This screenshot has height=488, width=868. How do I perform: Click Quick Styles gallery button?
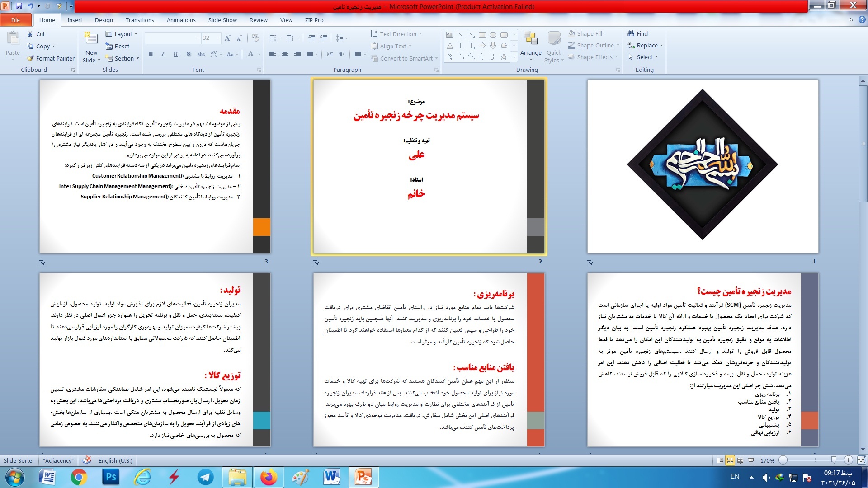pyautogui.click(x=554, y=47)
